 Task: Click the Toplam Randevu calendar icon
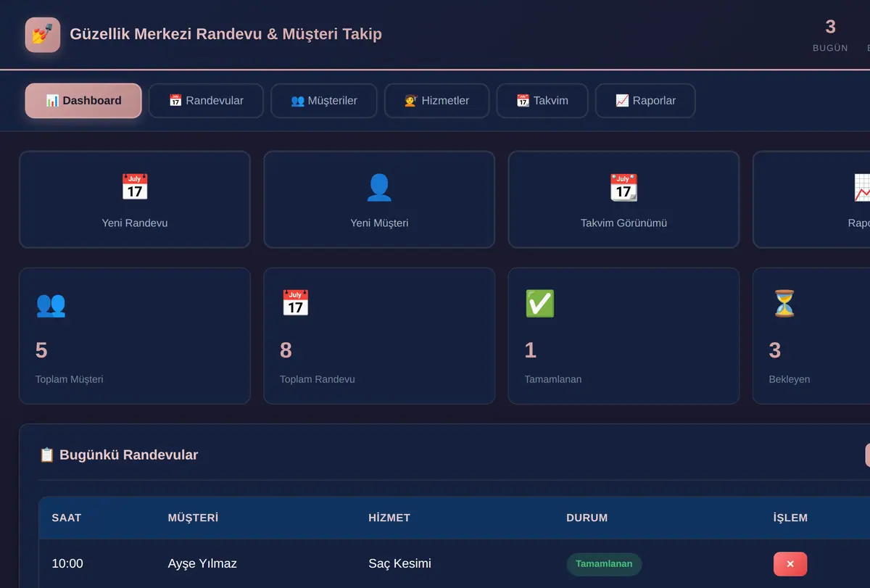click(x=295, y=304)
